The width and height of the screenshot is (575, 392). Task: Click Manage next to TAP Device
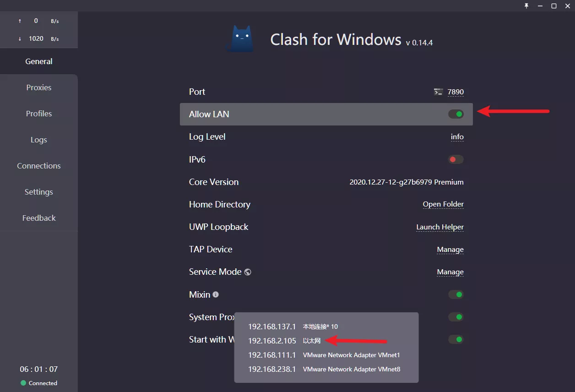(x=450, y=249)
